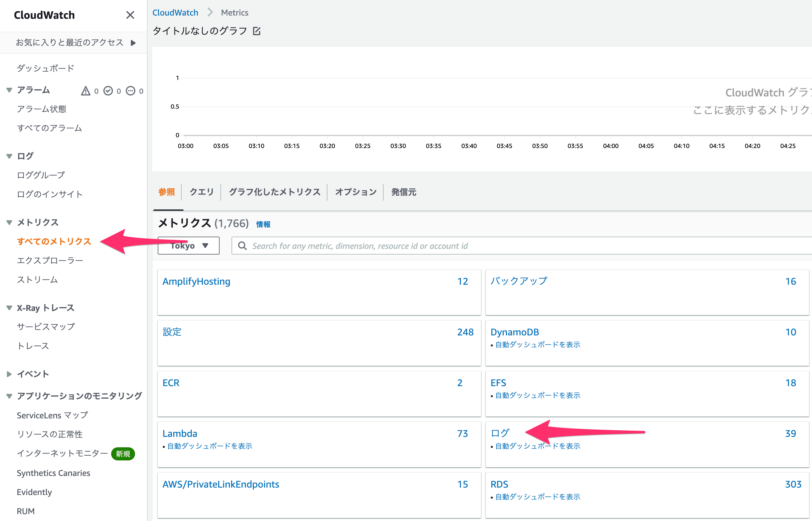The height and width of the screenshot is (521, 812).
Task: Close the CloudWatch navigation sidebar
Action: click(x=130, y=15)
